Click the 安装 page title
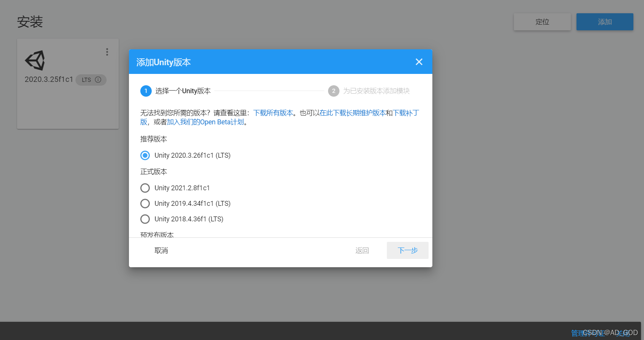Screen dimensions: 644x340 pos(30,22)
